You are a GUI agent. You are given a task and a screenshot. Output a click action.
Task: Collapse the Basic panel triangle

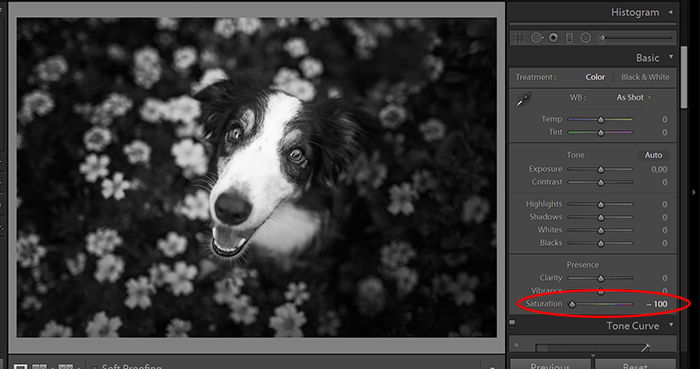[x=671, y=57]
